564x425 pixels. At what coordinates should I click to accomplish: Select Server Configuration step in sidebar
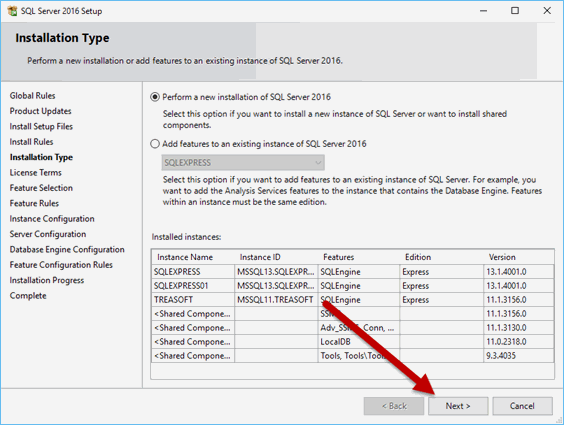pyautogui.click(x=48, y=234)
